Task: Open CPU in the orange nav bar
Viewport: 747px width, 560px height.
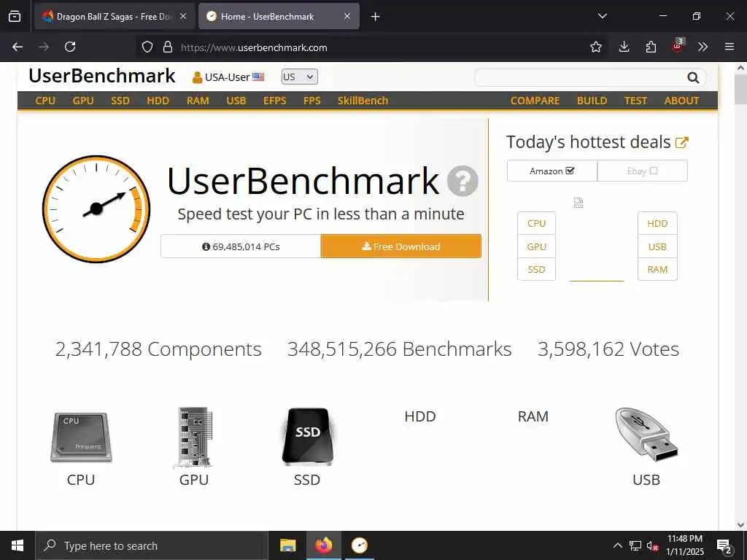Action: (45, 101)
